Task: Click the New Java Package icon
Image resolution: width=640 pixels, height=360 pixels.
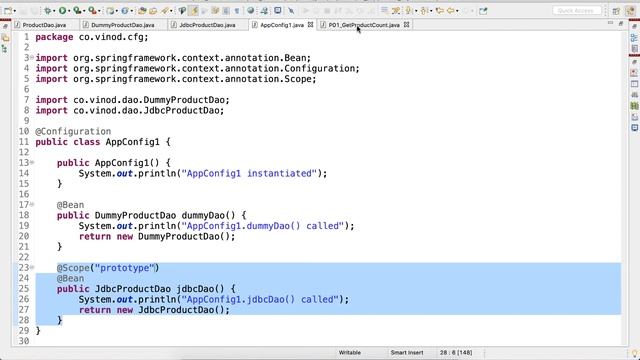Action: tap(111, 11)
